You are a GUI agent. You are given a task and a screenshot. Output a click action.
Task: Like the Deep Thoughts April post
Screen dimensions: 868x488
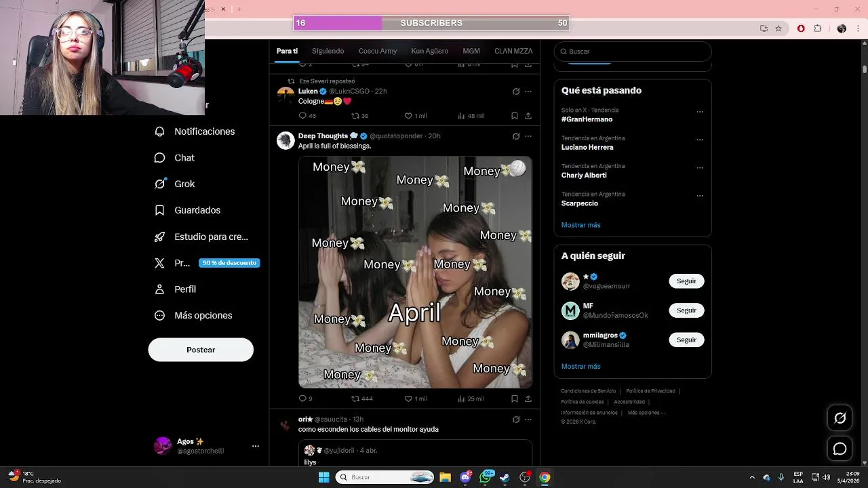(x=415, y=399)
